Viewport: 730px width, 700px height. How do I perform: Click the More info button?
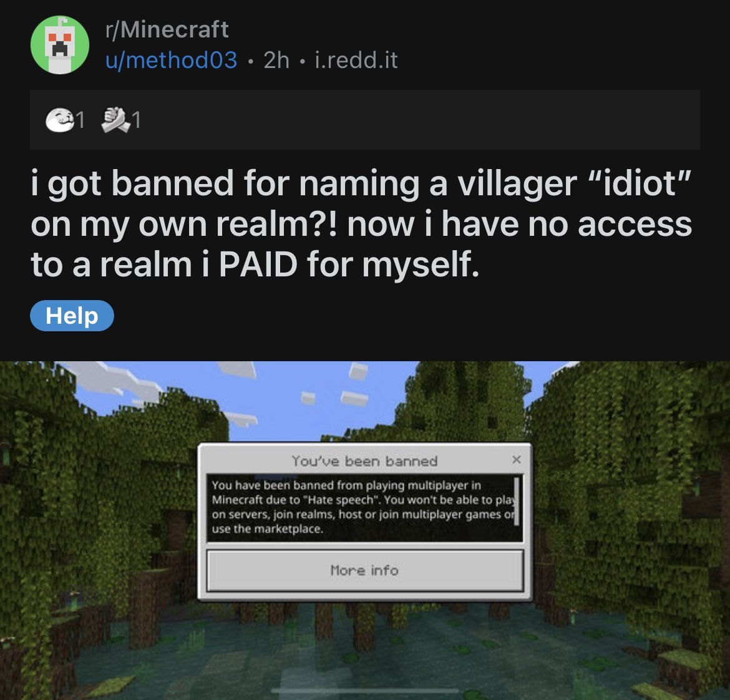(365, 571)
